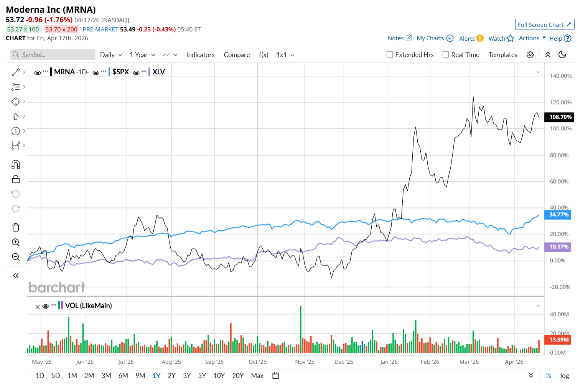Focus the Symbol search field
The image size is (588, 391).
pos(53,54)
